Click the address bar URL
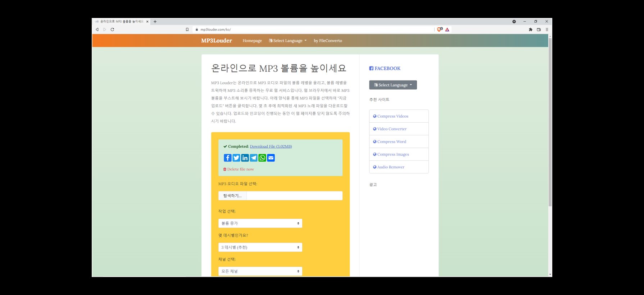 (216, 29)
